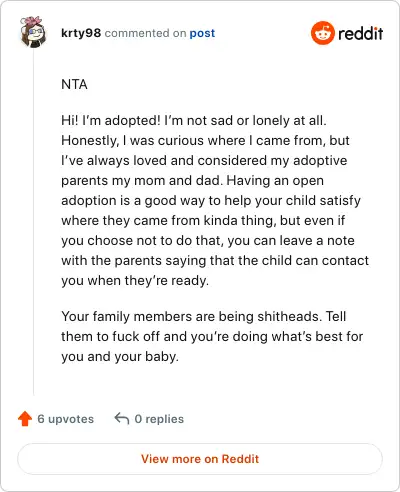
Task: Click the "NTA" verdict text
Action: (74, 84)
